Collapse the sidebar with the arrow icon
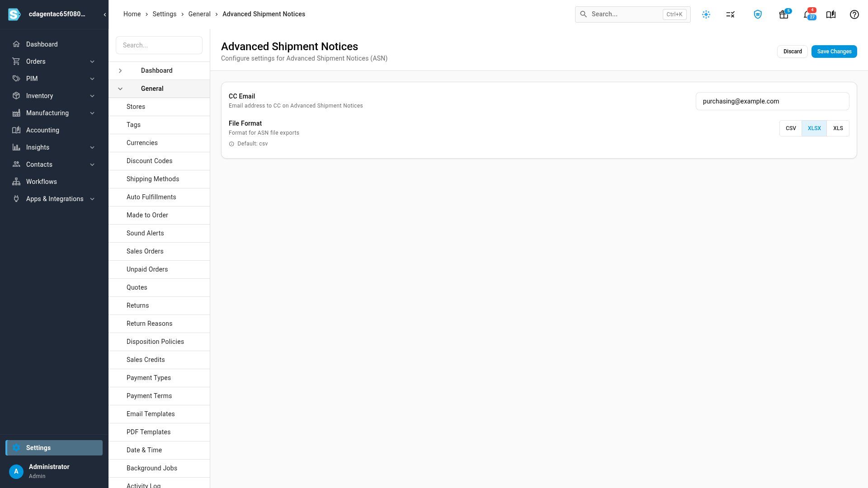 click(104, 14)
